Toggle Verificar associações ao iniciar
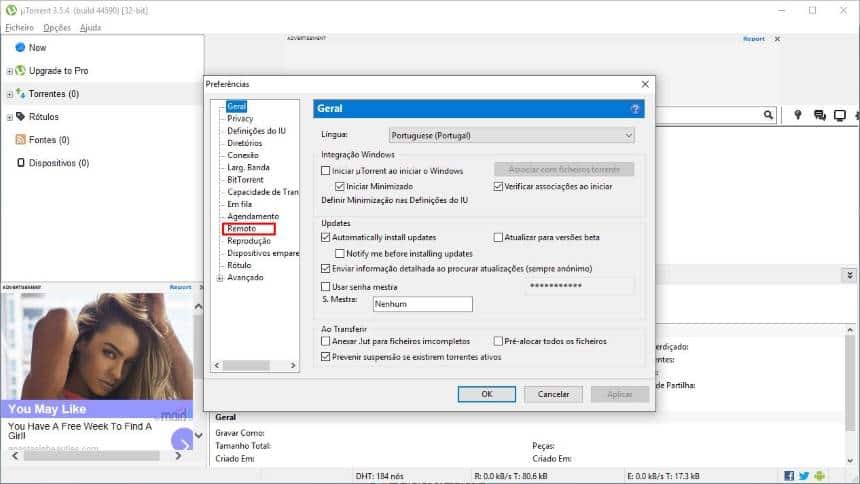This screenshot has width=860, height=484. pos(498,187)
